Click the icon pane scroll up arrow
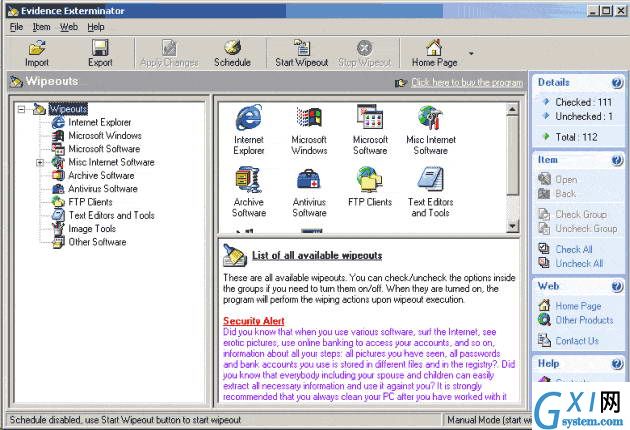Viewport: 630px width, 430px height. point(512,110)
